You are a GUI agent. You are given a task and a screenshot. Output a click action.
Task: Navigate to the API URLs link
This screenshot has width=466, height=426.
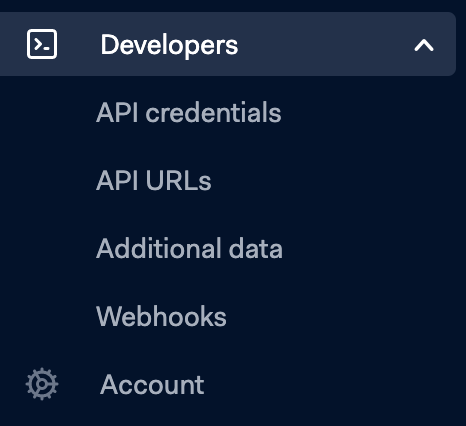coord(154,180)
